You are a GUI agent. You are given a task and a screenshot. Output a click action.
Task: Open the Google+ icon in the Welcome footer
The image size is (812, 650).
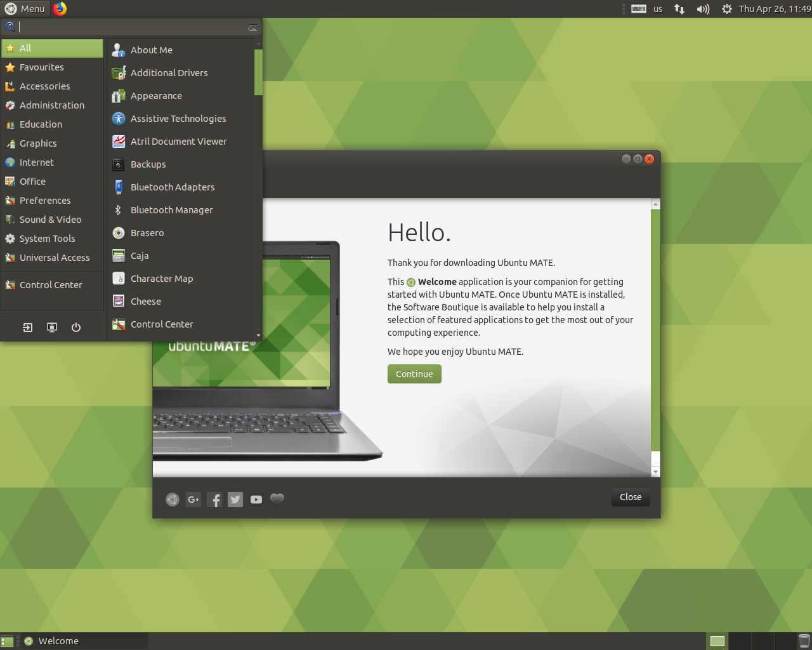[x=193, y=500]
